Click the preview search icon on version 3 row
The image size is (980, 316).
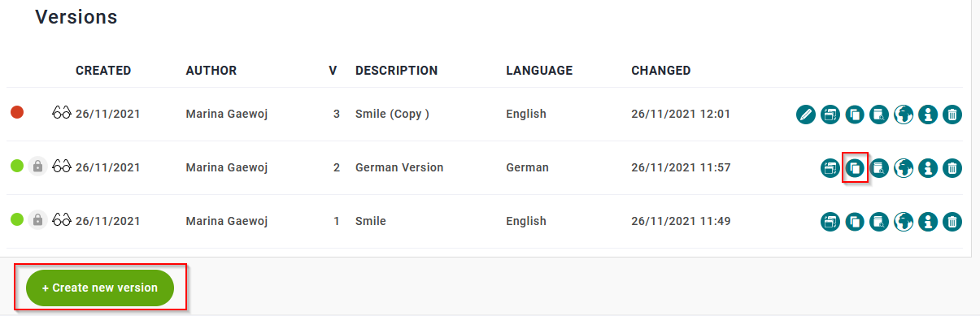coord(879,115)
